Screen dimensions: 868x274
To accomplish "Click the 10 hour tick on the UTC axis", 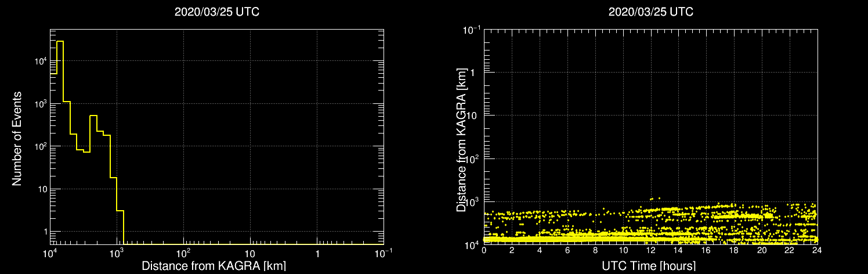I will click(623, 251).
